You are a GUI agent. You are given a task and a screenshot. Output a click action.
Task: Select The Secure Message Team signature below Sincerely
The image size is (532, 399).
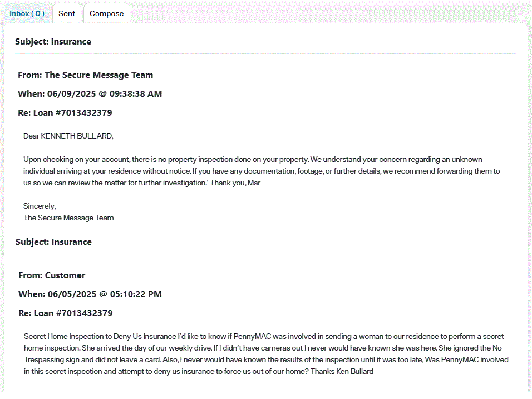coord(68,218)
